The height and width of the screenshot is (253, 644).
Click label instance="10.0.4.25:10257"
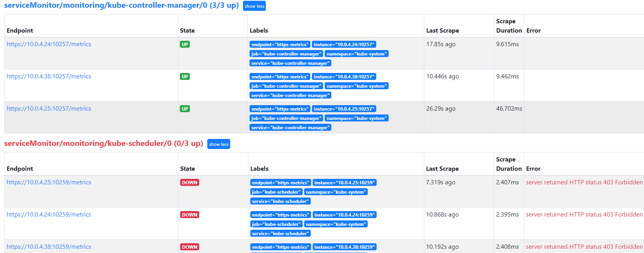(x=344, y=109)
